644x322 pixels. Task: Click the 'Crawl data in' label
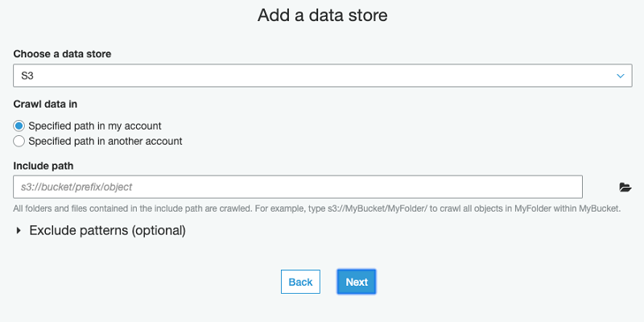[45, 105]
